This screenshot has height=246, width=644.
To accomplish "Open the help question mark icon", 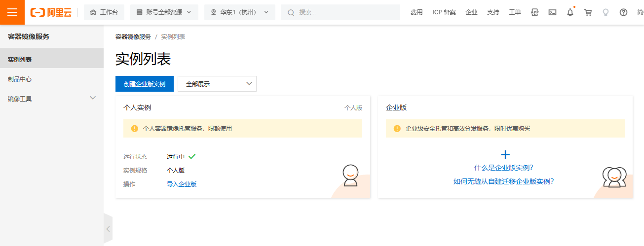I will click(x=623, y=12).
